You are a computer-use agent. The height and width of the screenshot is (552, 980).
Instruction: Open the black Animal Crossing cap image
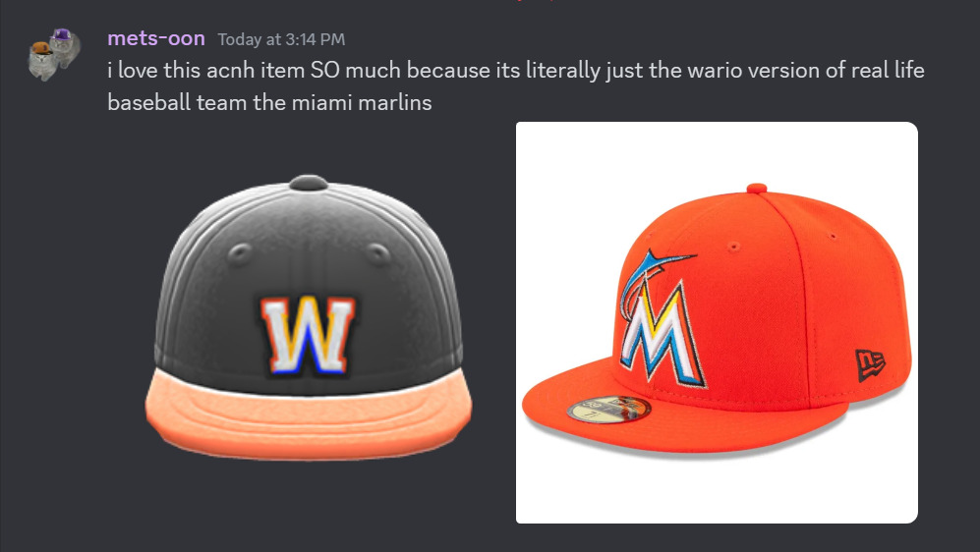pos(309,317)
